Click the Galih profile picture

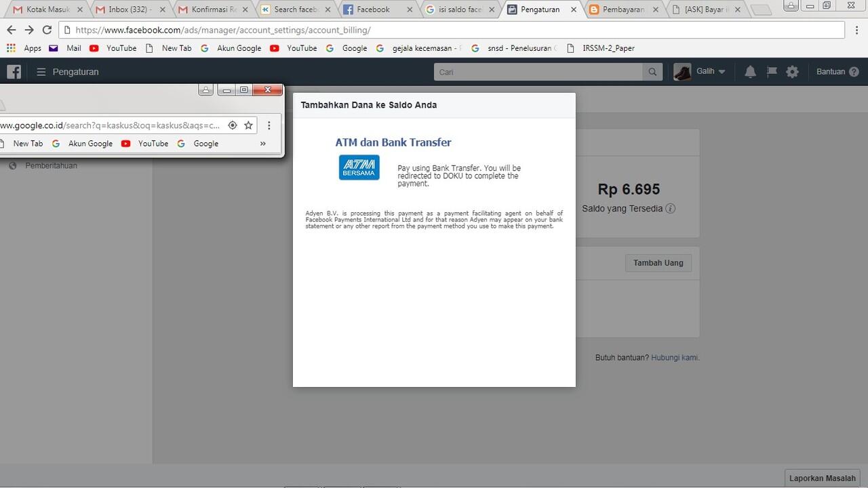pyautogui.click(x=682, y=72)
